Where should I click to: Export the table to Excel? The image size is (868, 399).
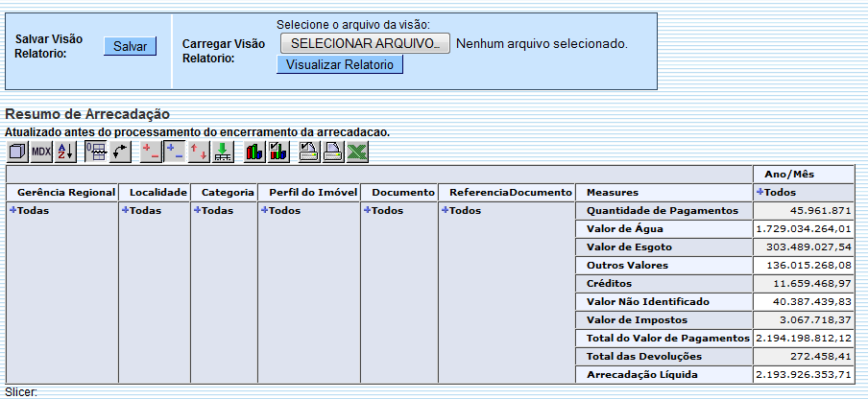tap(357, 151)
